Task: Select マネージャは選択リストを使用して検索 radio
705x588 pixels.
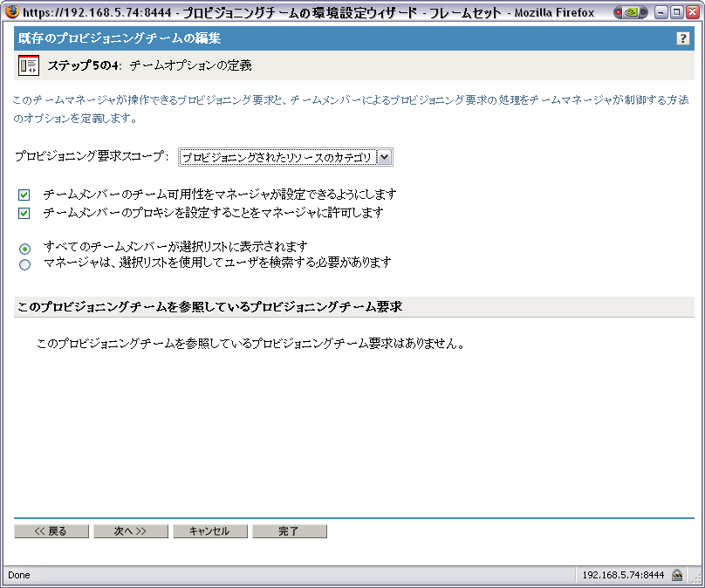Action: pos(24,264)
